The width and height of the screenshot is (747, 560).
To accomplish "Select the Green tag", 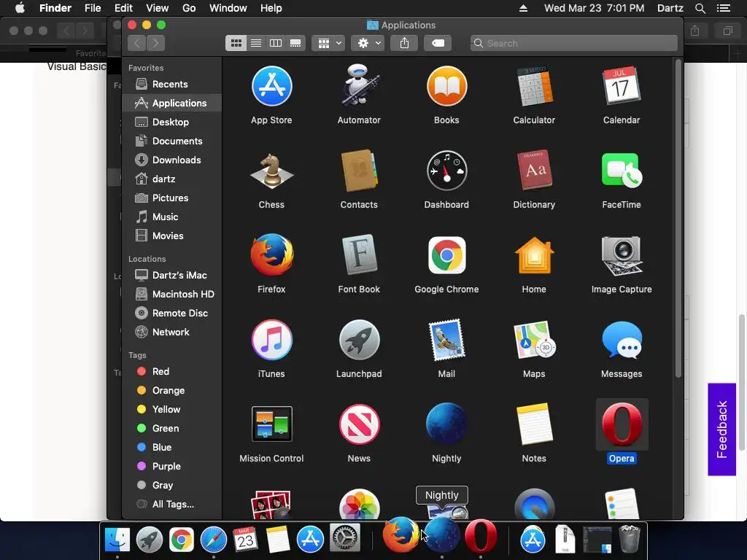I will point(172,429).
